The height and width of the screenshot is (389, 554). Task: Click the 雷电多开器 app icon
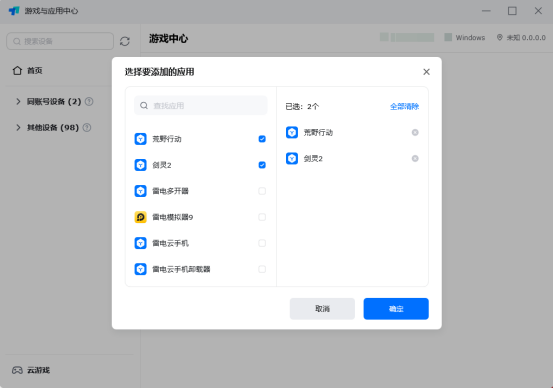pyautogui.click(x=141, y=191)
